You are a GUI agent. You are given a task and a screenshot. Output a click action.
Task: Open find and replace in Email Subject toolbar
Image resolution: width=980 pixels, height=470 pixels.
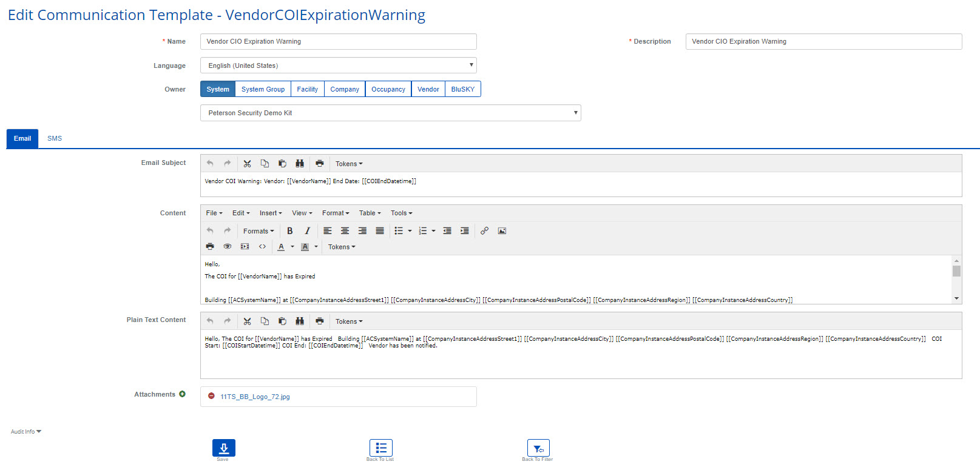pyautogui.click(x=300, y=164)
